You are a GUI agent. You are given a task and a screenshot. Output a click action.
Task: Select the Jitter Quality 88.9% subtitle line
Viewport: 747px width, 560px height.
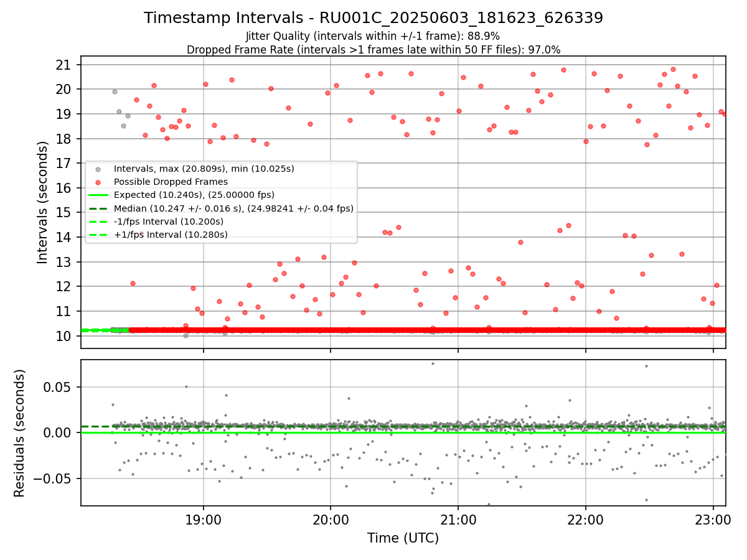[373, 36]
